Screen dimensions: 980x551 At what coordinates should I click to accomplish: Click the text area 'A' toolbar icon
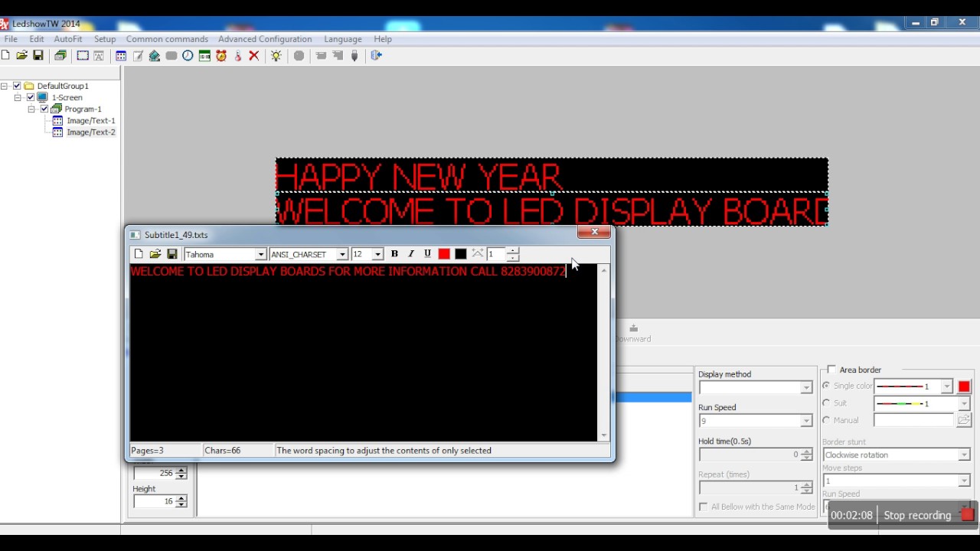click(x=99, y=56)
